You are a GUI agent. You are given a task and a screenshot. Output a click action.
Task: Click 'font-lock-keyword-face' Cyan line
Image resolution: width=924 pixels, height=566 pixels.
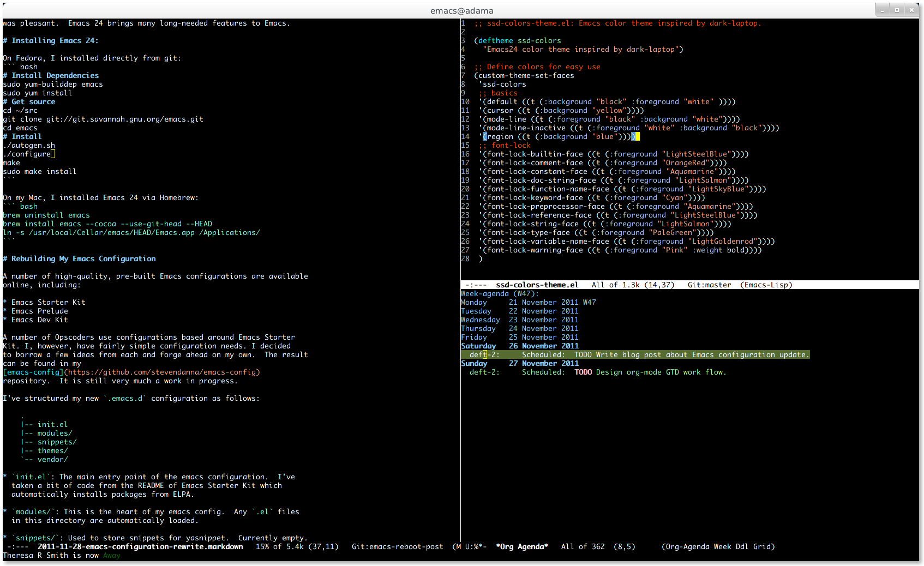click(592, 197)
